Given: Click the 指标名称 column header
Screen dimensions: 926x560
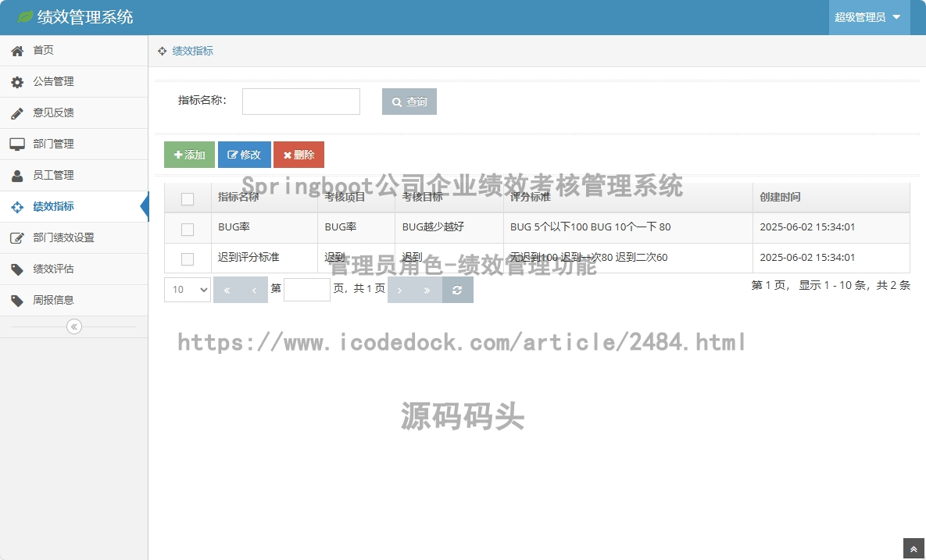Looking at the screenshot, I should click(265, 198).
